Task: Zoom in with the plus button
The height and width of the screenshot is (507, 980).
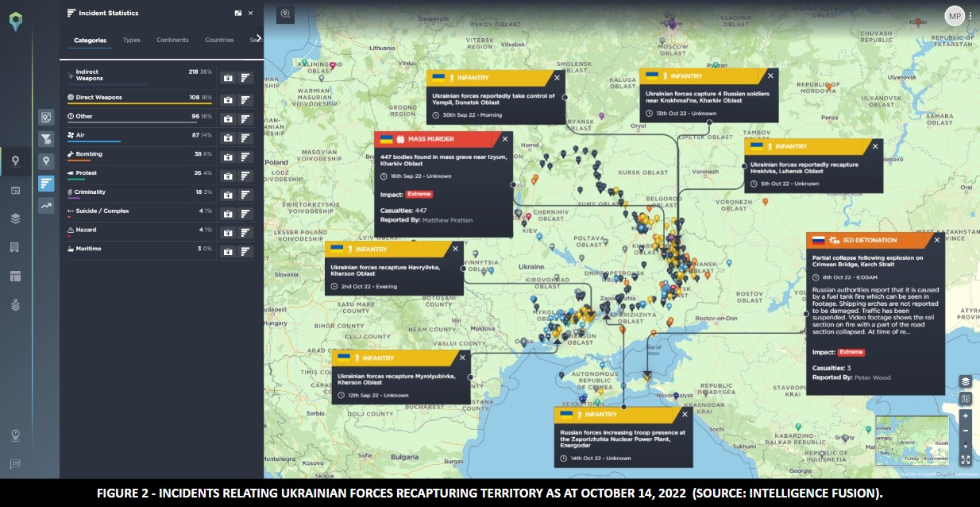Action: click(966, 416)
